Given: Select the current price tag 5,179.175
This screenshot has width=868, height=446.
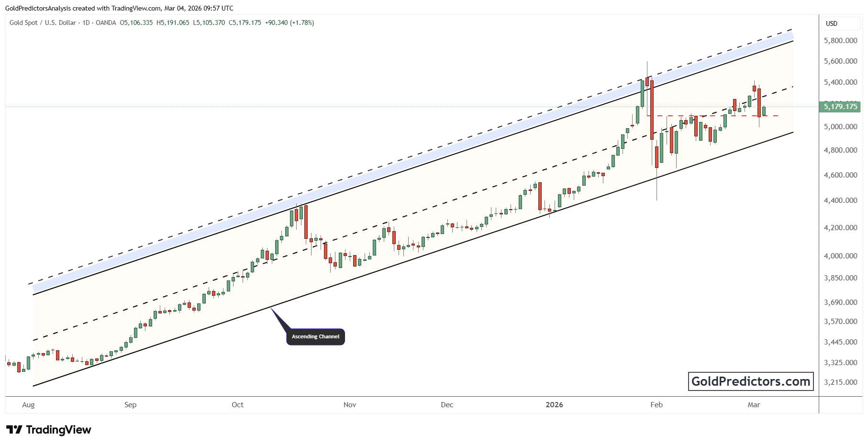Looking at the screenshot, I should [x=840, y=107].
